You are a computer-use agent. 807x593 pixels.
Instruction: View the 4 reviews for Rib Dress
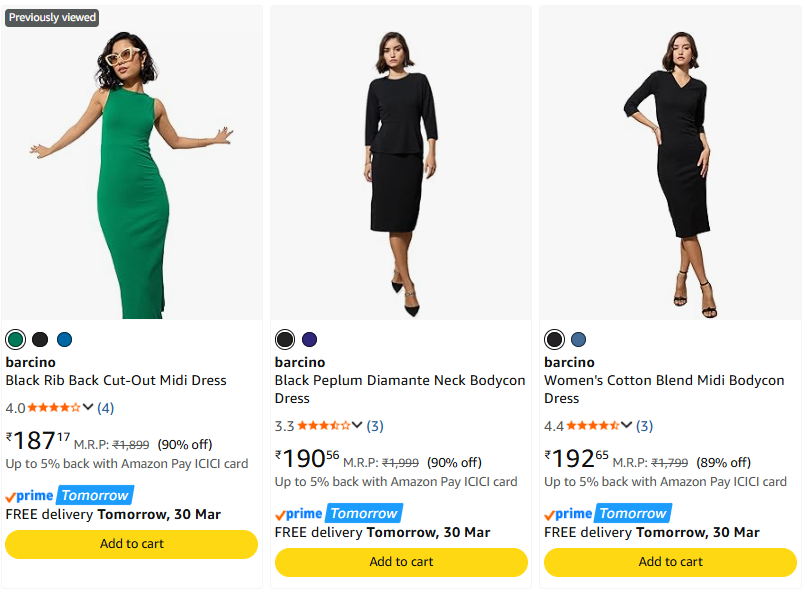[x=105, y=408]
